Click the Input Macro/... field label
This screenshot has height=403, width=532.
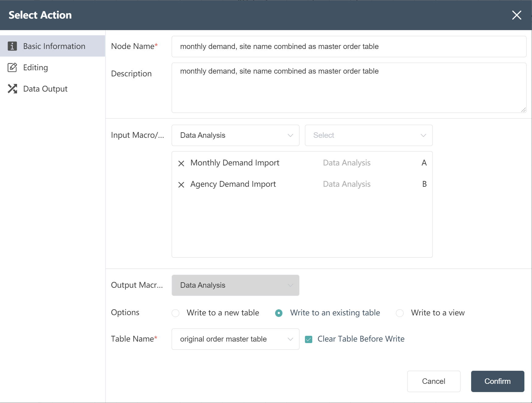137,135
